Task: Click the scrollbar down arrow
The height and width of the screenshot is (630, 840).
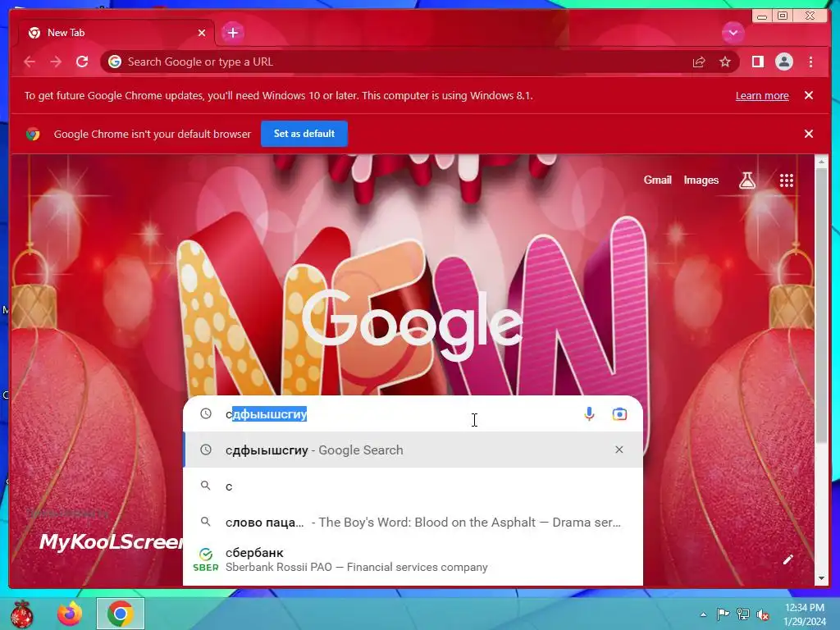Action: [820, 578]
